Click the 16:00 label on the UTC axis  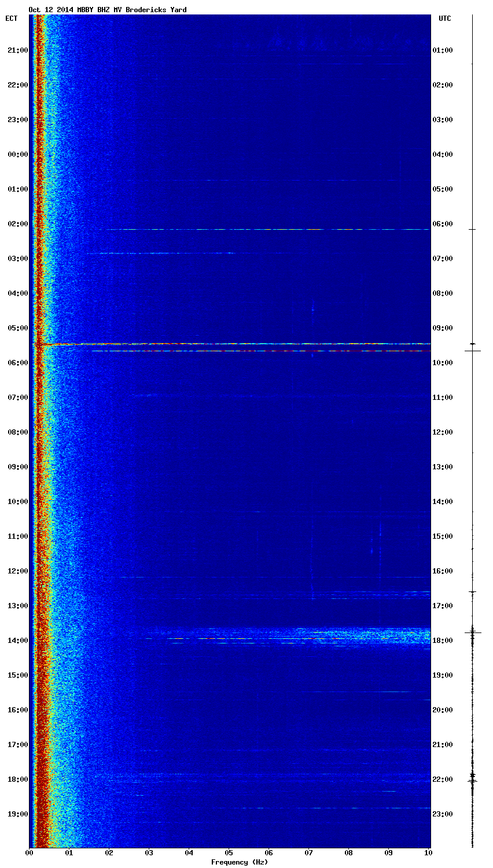[443, 571]
